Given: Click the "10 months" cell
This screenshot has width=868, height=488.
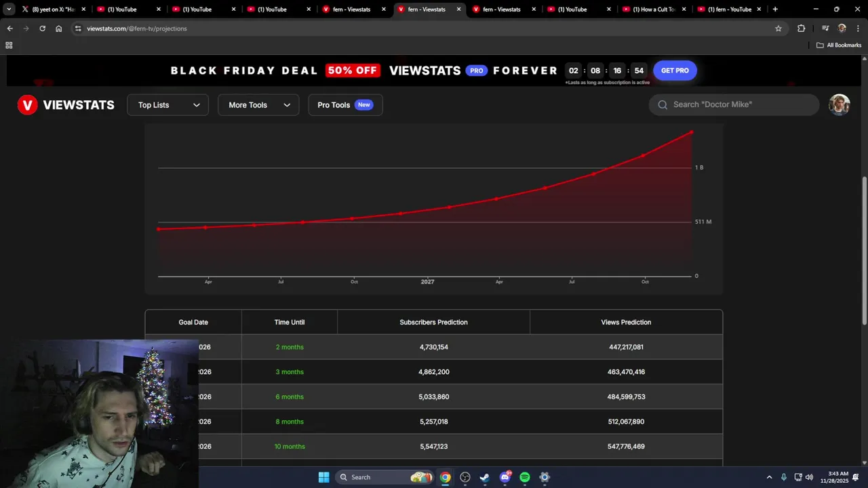Looking at the screenshot, I should pyautogui.click(x=290, y=447).
